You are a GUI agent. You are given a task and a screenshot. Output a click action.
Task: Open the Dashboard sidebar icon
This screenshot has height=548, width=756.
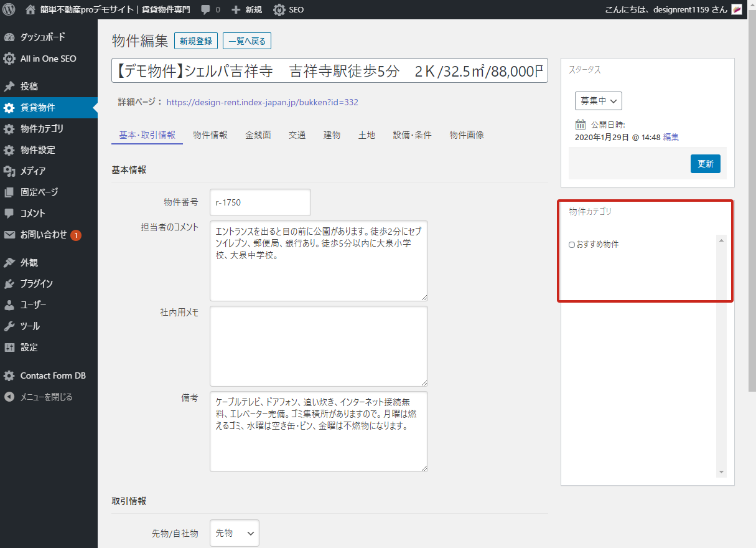point(9,37)
